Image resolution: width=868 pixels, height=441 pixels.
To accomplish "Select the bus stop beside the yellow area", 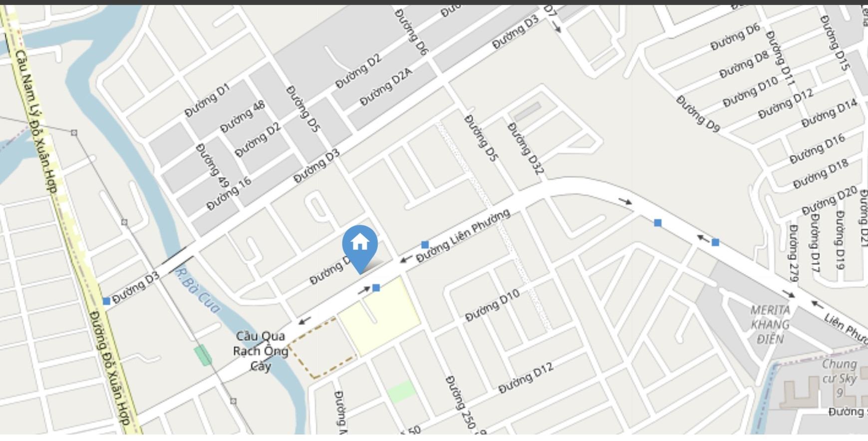I will (376, 288).
